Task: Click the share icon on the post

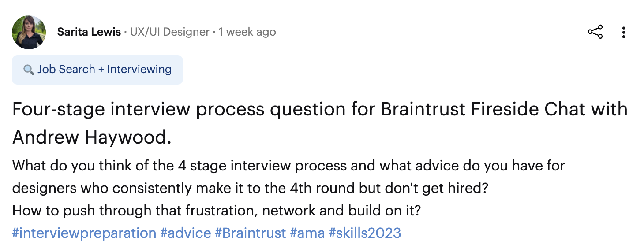Action: [595, 32]
